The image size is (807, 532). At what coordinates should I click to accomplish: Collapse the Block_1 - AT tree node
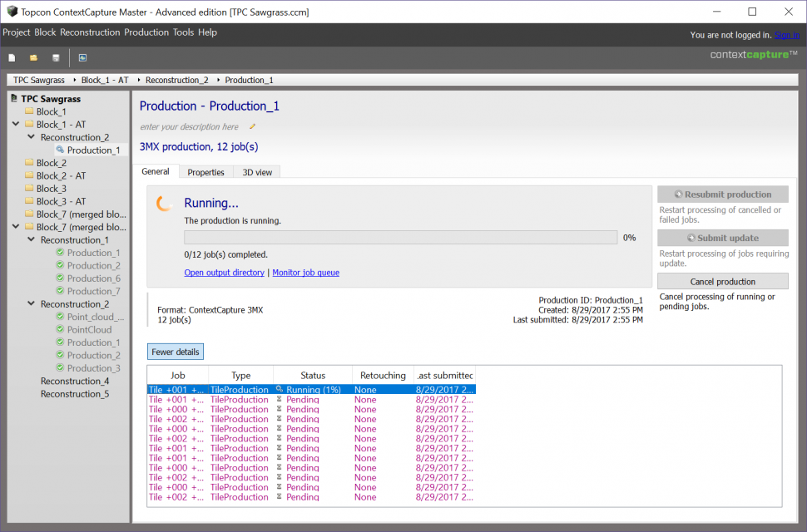pos(16,124)
